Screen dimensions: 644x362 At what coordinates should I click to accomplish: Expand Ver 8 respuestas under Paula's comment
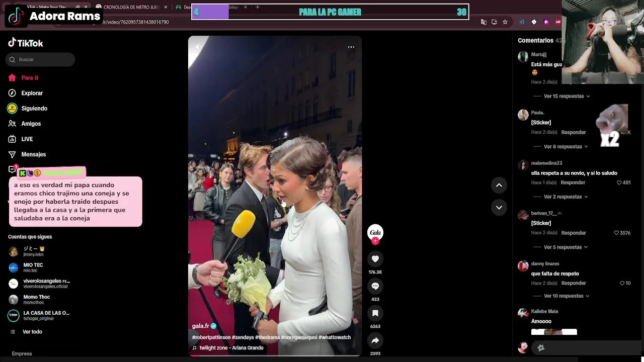pyautogui.click(x=566, y=146)
